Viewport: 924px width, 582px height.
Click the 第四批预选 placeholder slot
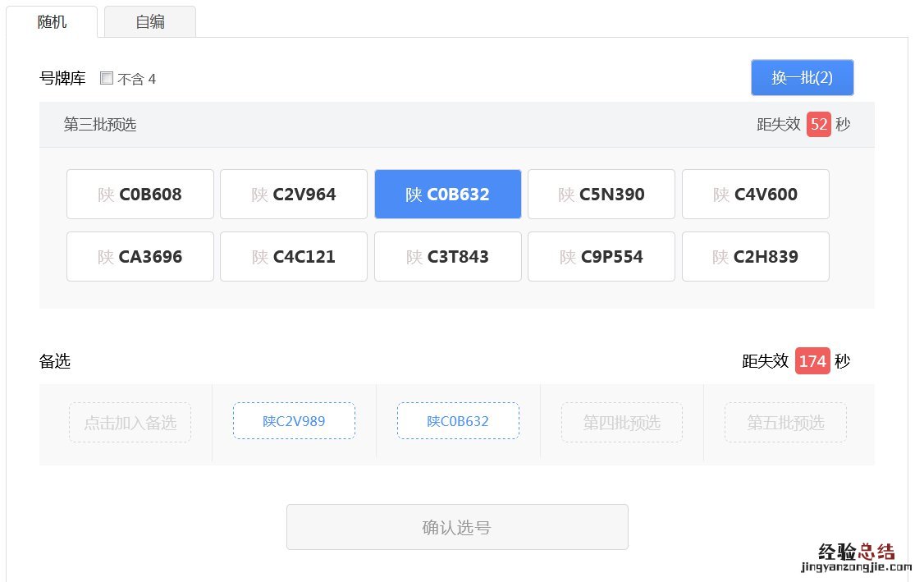(621, 423)
